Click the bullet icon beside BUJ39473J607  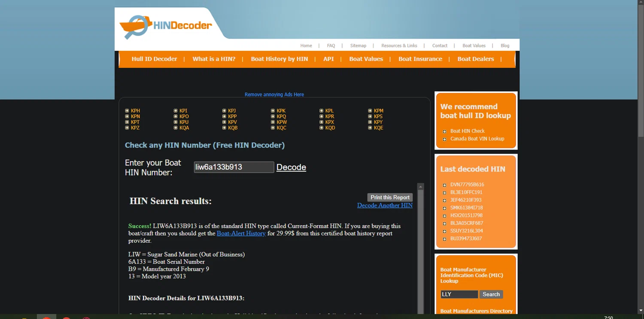pos(445,239)
